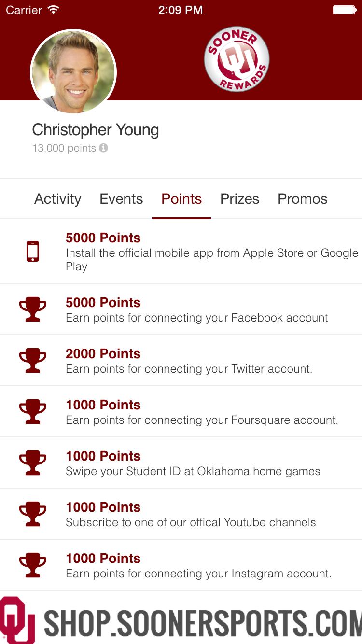Tap the trophy icon for Twitter connection
This screenshot has width=362, height=644.
tap(33, 361)
